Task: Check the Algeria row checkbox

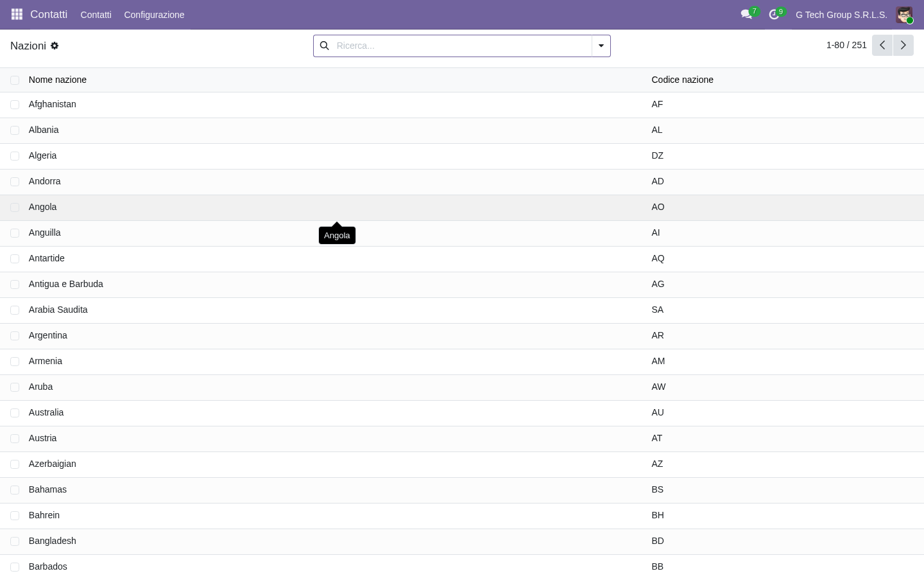Action: click(x=15, y=156)
